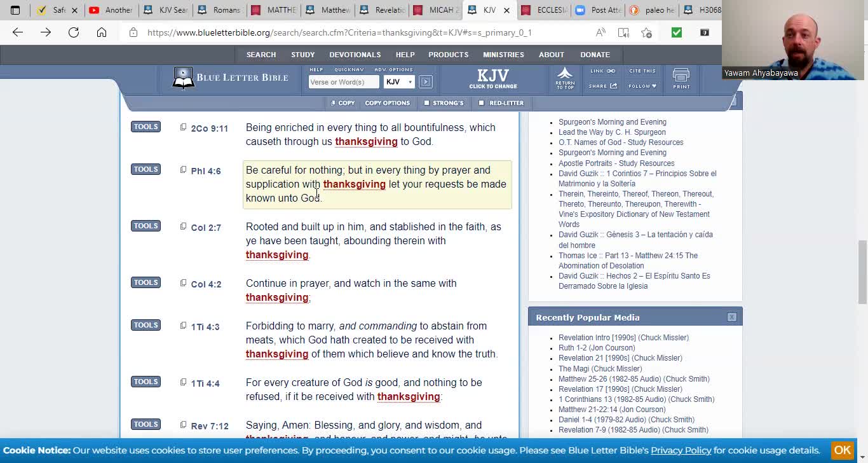Open Tools for Rev 7:12

coord(146,424)
